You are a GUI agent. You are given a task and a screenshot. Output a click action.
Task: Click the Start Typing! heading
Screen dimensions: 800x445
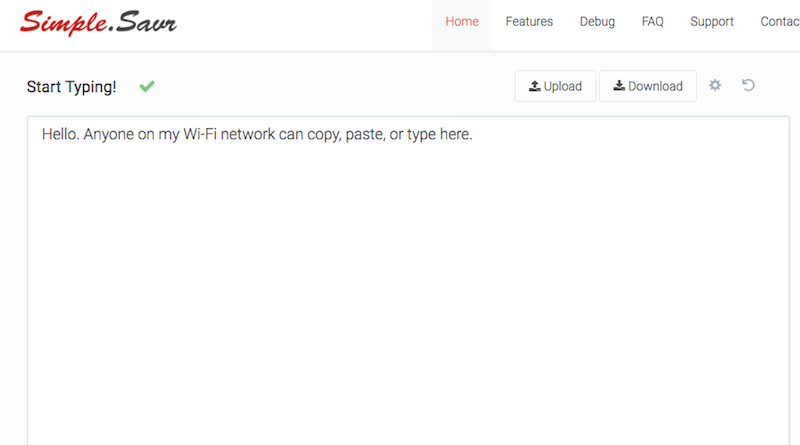point(71,87)
